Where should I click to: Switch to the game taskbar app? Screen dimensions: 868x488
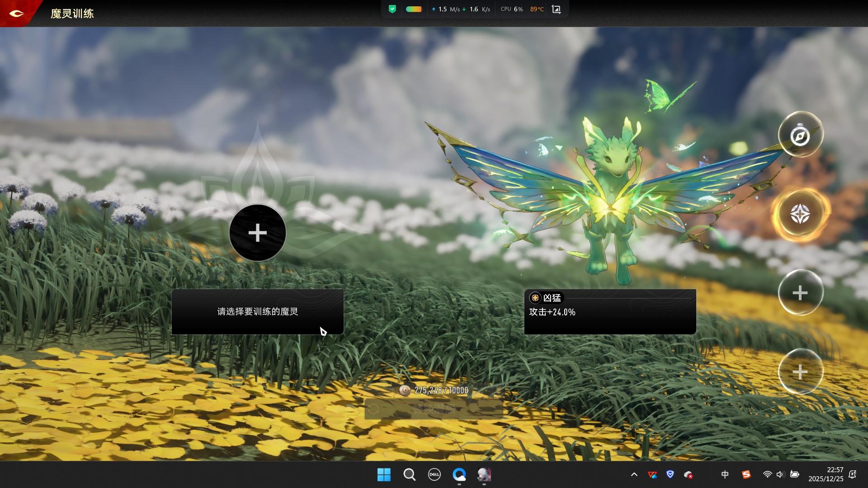coord(484,474)
